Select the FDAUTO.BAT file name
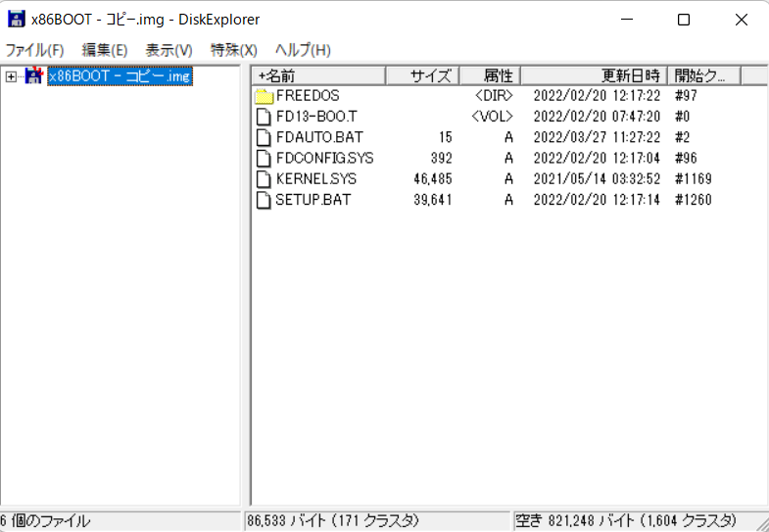Image resolution: width=769 pixels, height=532 pixels. click(319, 137)
